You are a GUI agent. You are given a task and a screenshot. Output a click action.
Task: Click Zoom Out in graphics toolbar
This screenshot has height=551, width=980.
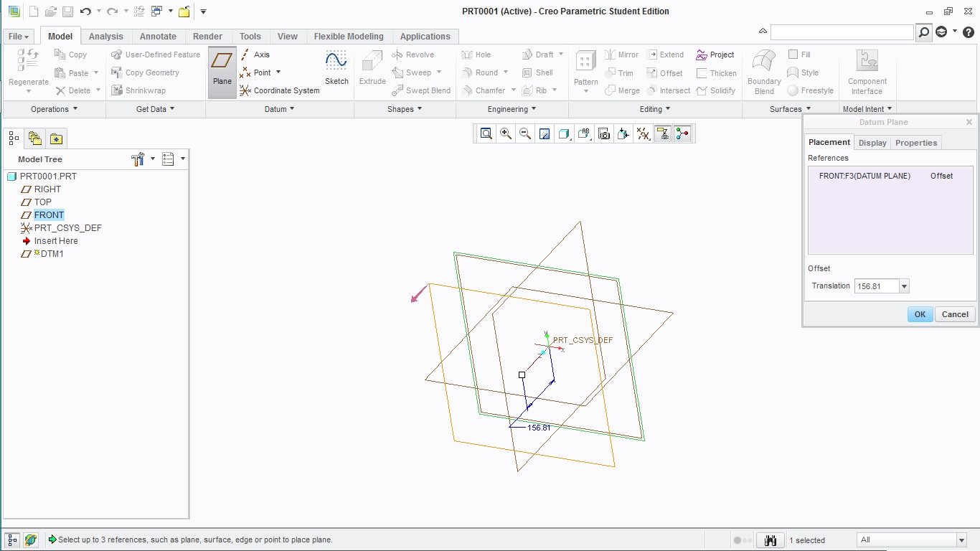click(x=525, y=133)
